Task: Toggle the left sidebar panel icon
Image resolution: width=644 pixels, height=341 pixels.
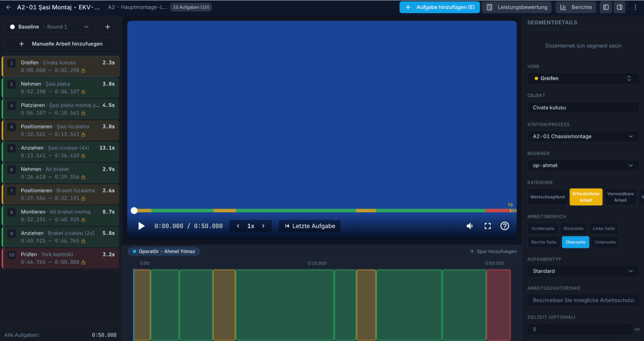Action: click(x=606, y=7)
